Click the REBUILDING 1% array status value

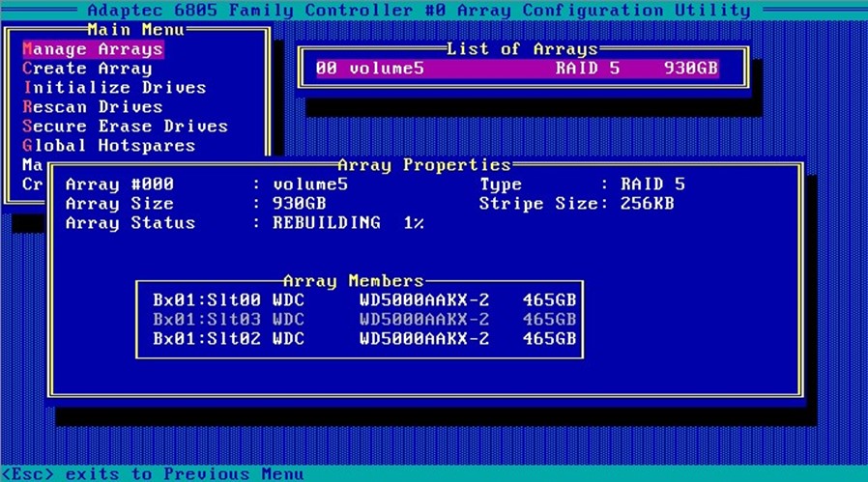click(348, 223)
